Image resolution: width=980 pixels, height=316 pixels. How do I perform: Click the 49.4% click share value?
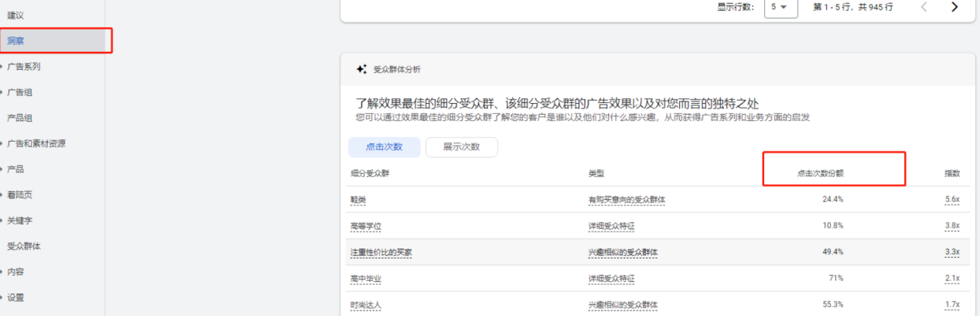[833, 252]
